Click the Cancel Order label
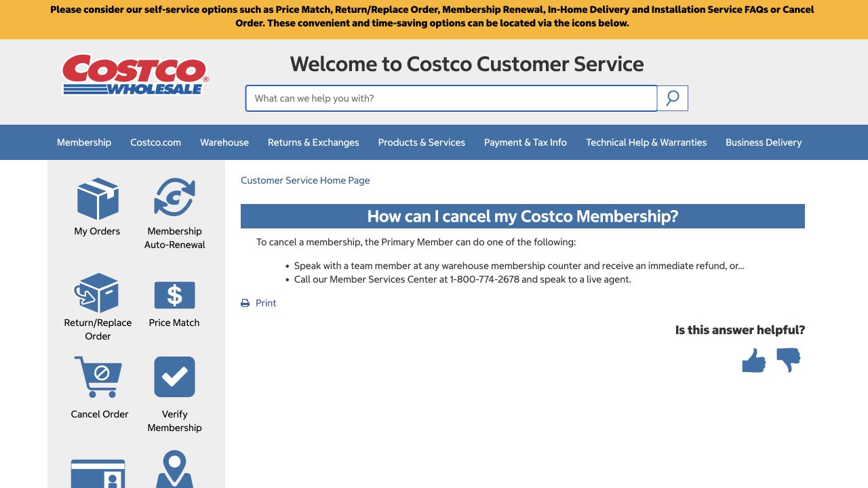This screenshot has height=488, width=868. point(100,414)
